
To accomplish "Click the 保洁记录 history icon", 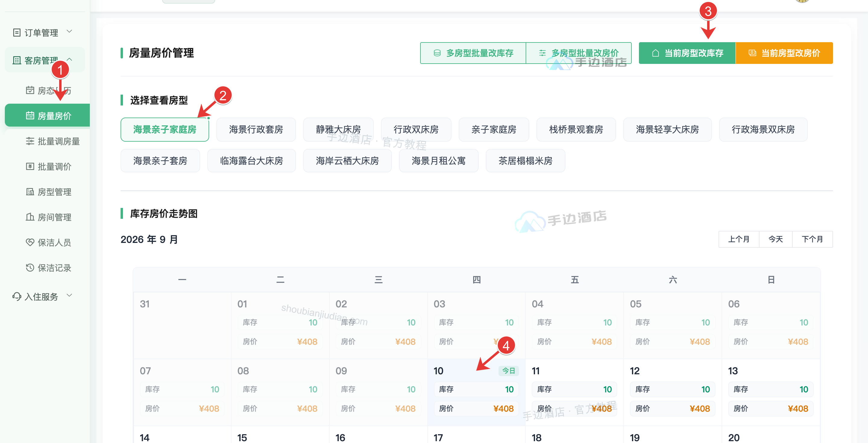I will point(30,268).
